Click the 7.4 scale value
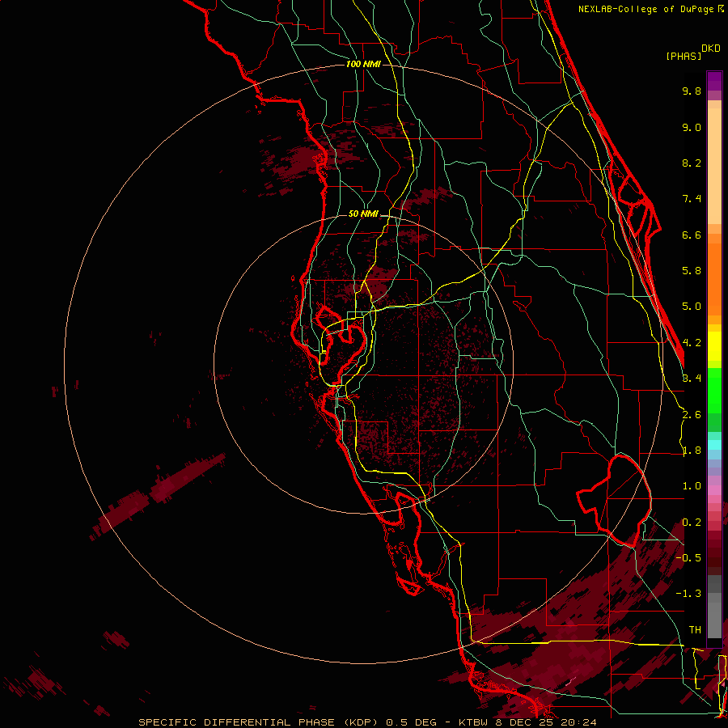Viewport: 728px width, 728px height. click(x=692, y=199)
